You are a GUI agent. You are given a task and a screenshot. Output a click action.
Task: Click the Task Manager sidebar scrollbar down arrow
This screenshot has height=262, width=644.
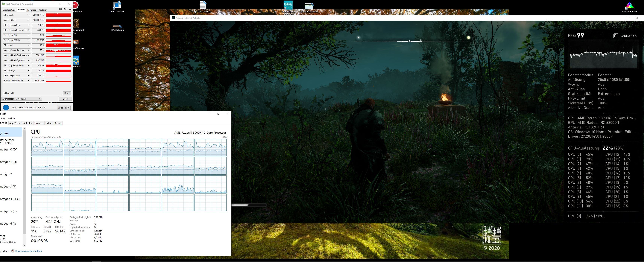[x=25, y=245]
